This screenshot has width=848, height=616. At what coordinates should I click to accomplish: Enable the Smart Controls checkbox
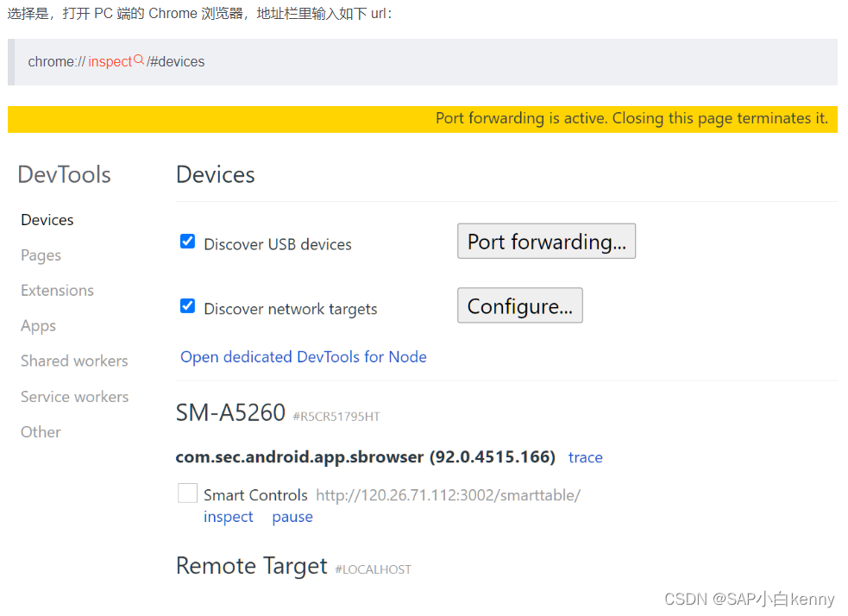coord(187,493)
